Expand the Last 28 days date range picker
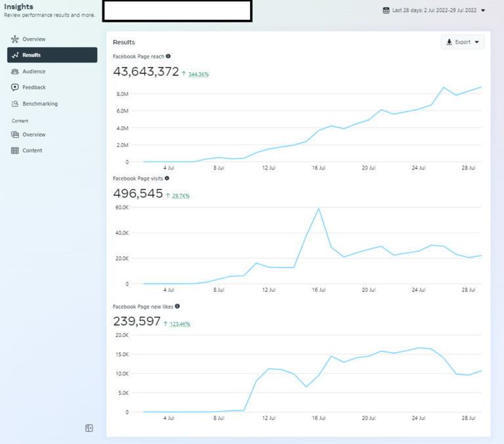 [483, 11]
